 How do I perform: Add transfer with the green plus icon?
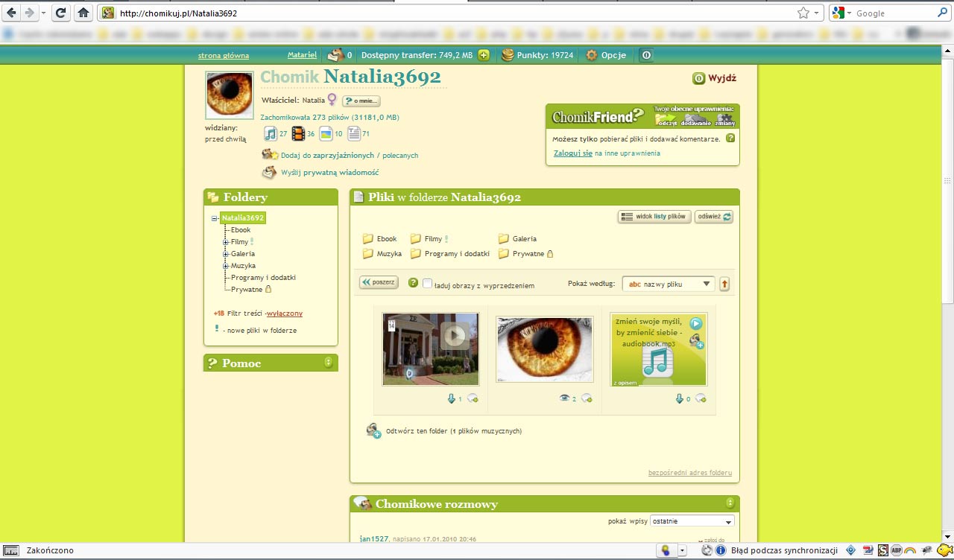tap(484, 55)
